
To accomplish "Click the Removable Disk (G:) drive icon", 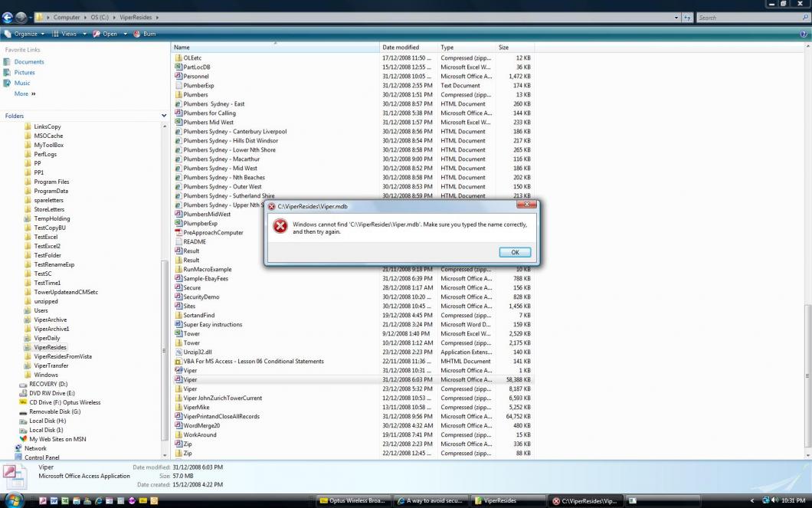I will [x=23, y=412].
